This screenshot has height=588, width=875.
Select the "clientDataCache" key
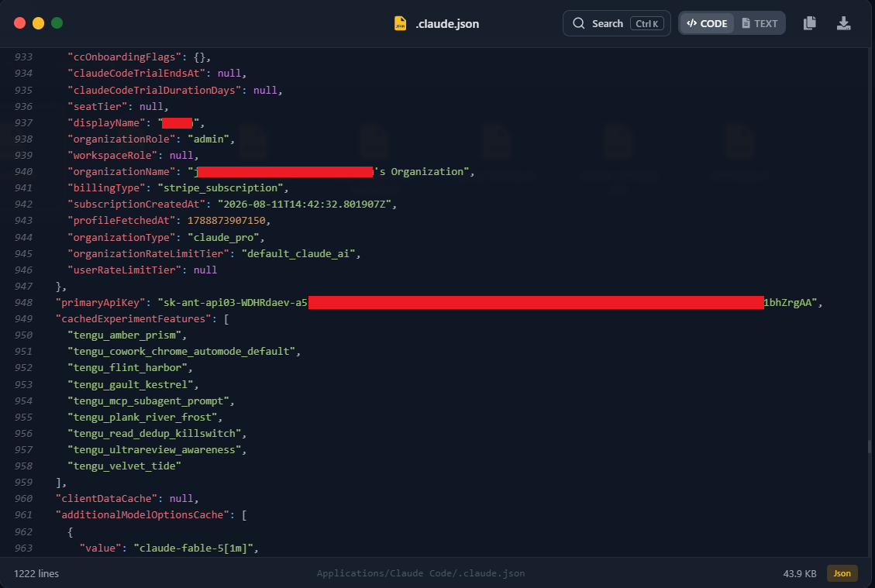pos(107,499)
